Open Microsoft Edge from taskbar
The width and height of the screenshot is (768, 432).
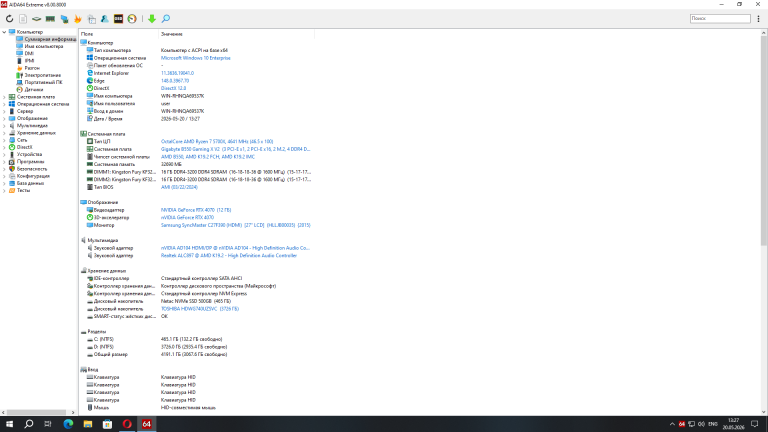coord(68,424)
